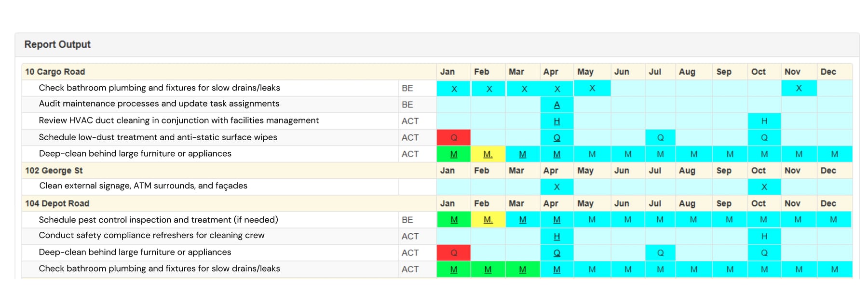Open the green January M link for Deep-clean under 10 Cargo Road

(454, 154)
